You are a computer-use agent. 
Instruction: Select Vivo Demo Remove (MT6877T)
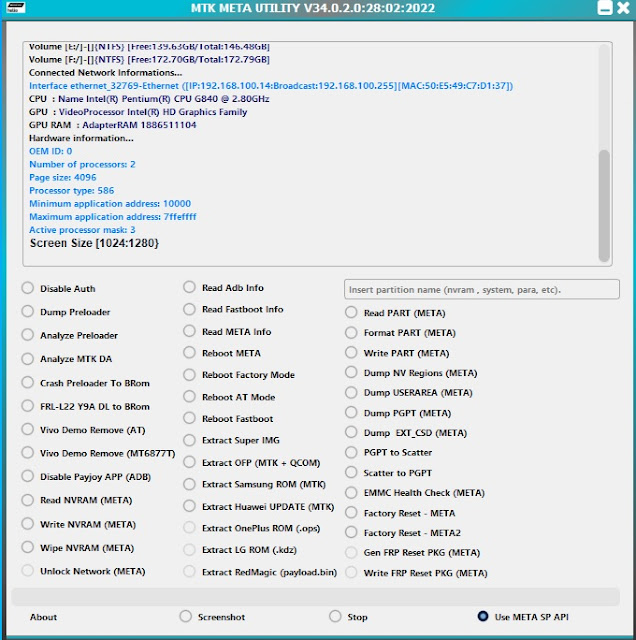[x=28, y=453]
